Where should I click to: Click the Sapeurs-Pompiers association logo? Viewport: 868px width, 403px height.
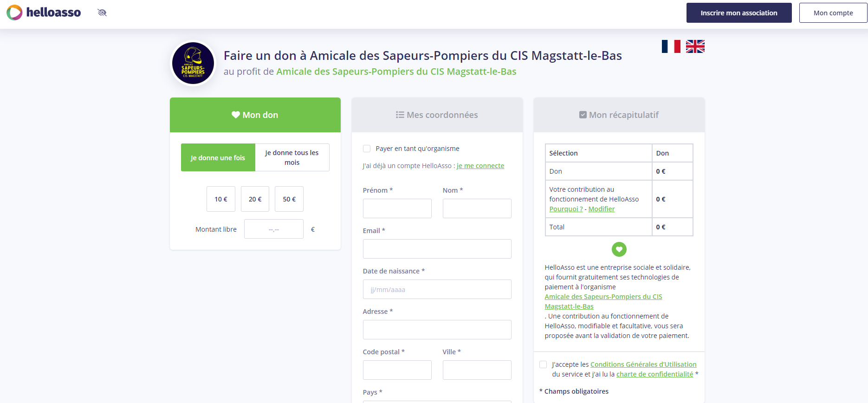[x=193, y=63]
